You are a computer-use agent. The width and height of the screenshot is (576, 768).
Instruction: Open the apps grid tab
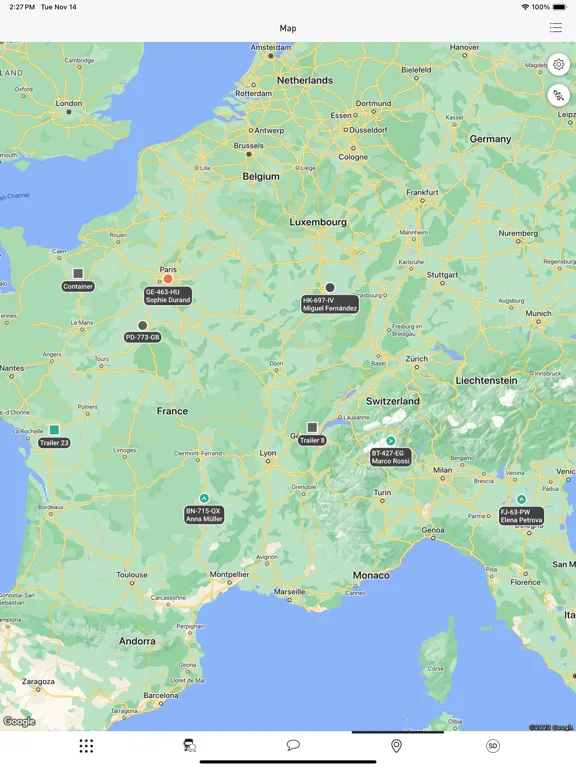click(x=86, y=746)
